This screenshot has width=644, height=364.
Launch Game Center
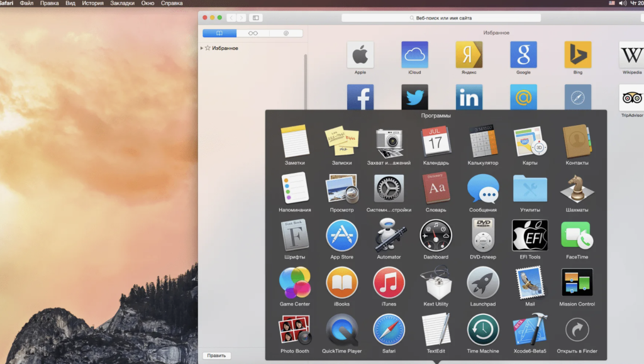295,282
